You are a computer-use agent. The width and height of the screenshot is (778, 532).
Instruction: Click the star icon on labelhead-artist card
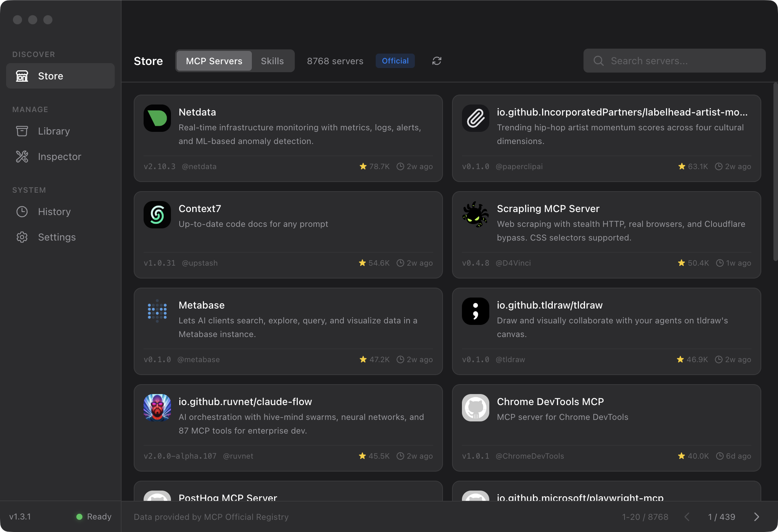point(682,166)
